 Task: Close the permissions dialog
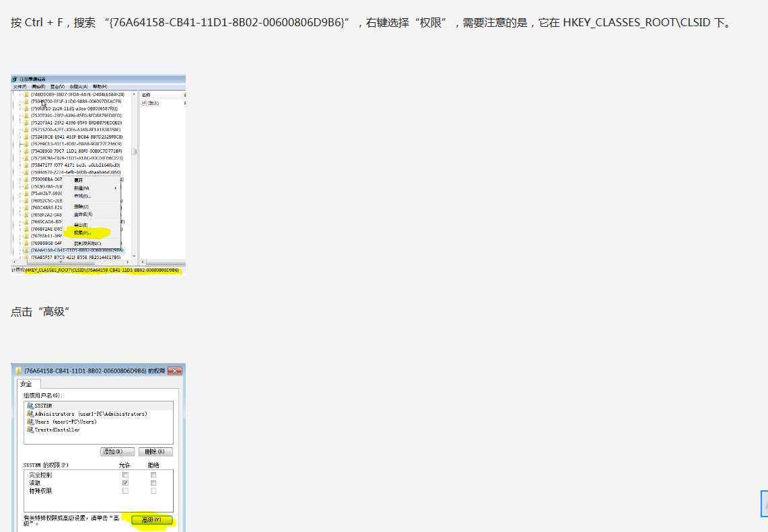175,371
